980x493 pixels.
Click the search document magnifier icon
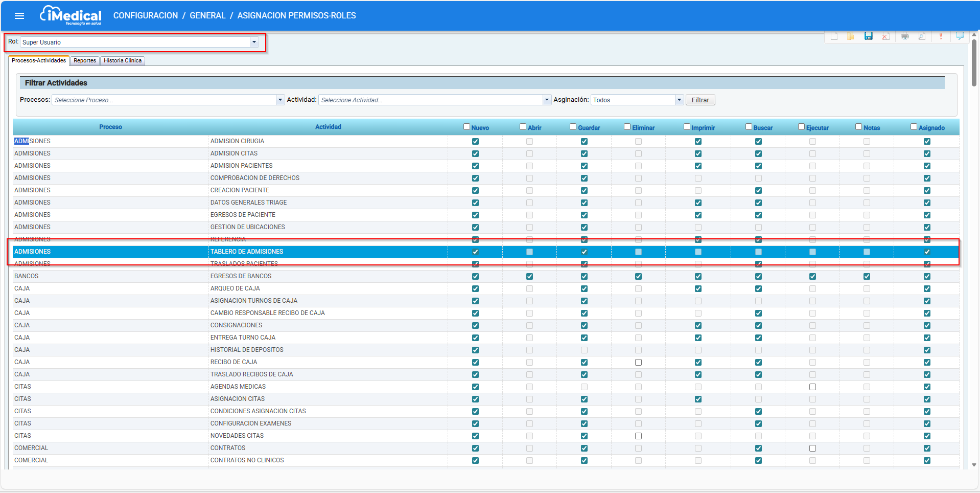[x=921, y=36]
